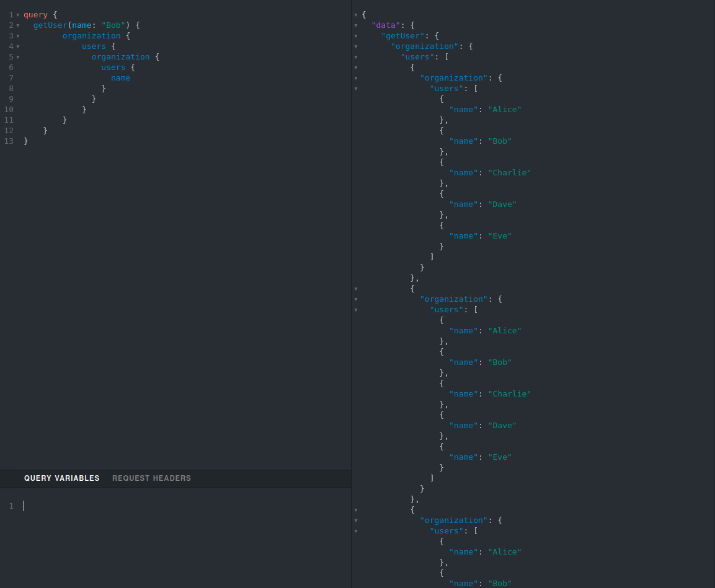Collapse the root object of the response
Viewport: 715px width, 588px height.
point(355,14)
